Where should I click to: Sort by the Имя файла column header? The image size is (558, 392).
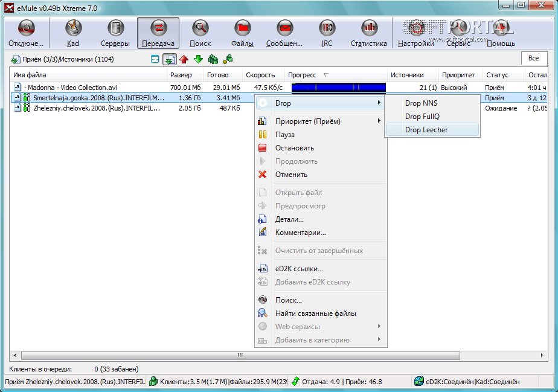click(88, 75)
